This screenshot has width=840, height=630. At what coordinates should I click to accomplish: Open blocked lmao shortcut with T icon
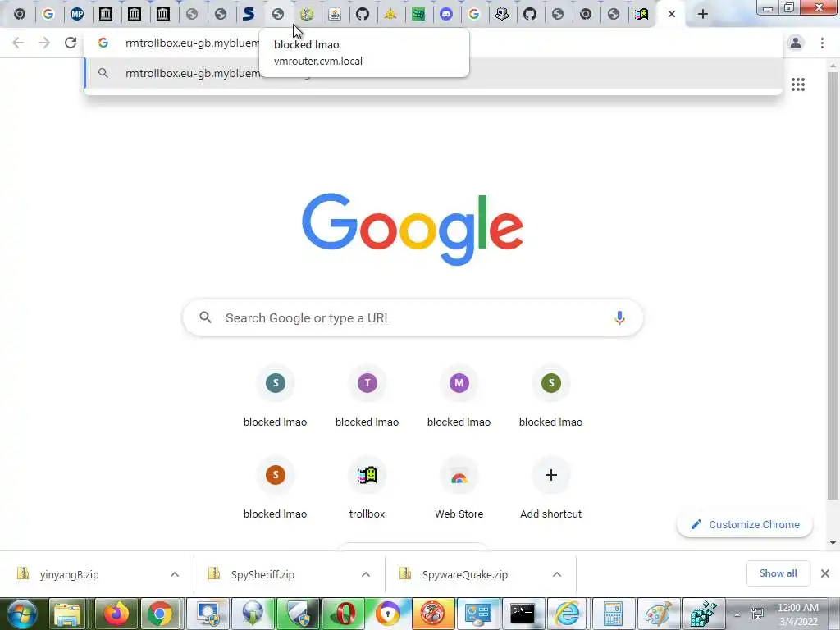(367, 396)
